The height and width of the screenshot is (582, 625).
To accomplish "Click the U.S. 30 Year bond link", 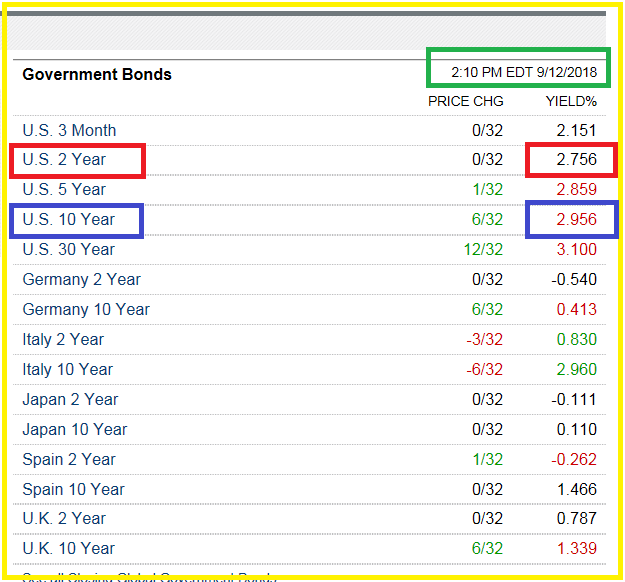I will 68,249.
